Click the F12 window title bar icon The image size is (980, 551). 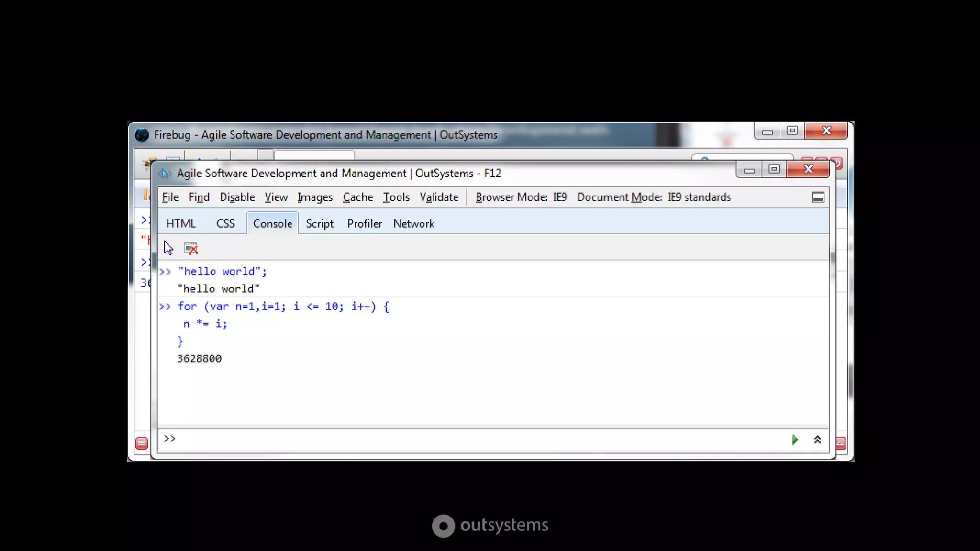[165, 173]
